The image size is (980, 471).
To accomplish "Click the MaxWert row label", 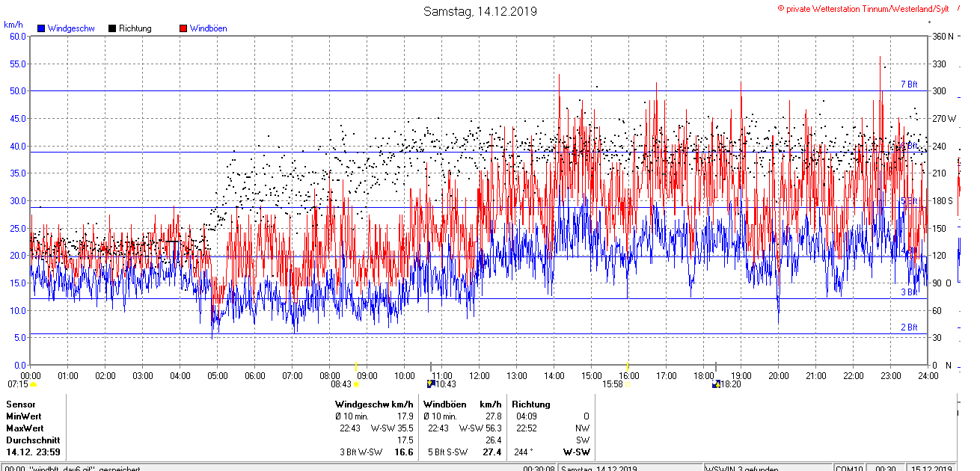I will (25, 428).
